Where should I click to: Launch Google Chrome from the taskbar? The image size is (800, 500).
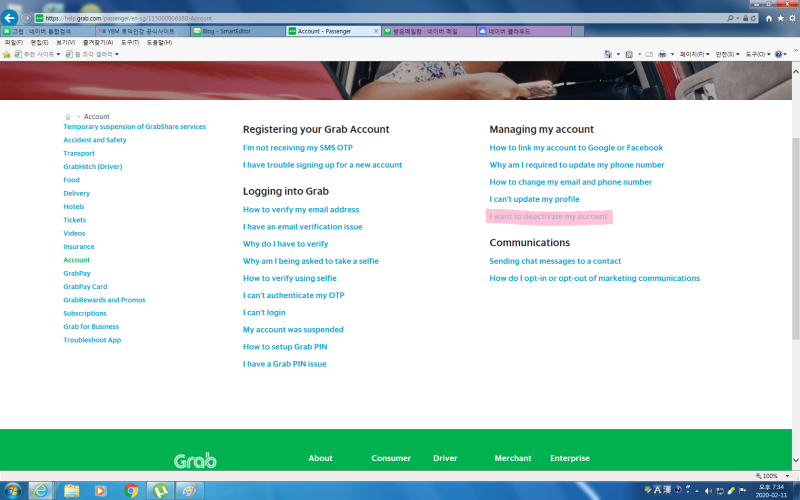point(131,491)
